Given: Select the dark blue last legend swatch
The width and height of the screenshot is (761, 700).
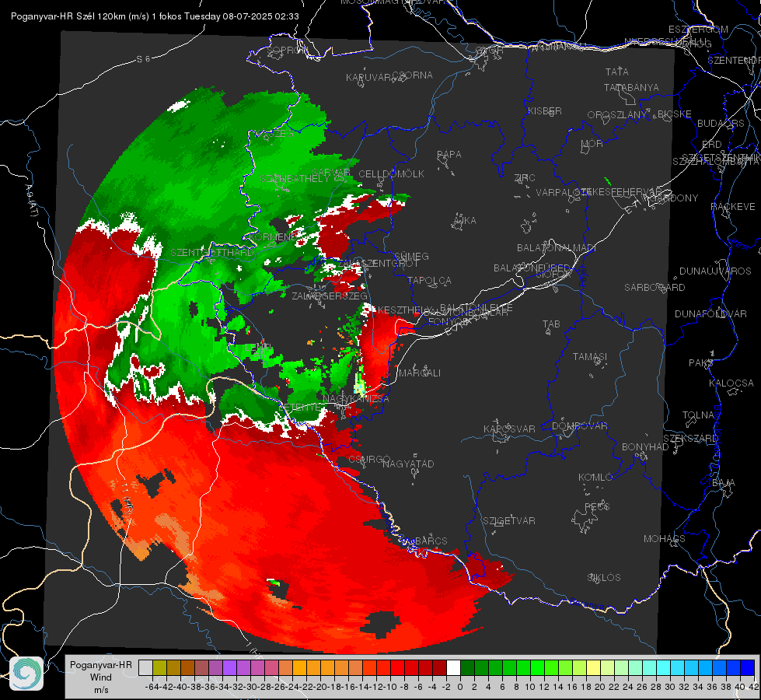Looking at the screenshot, I should coord(748,667).
